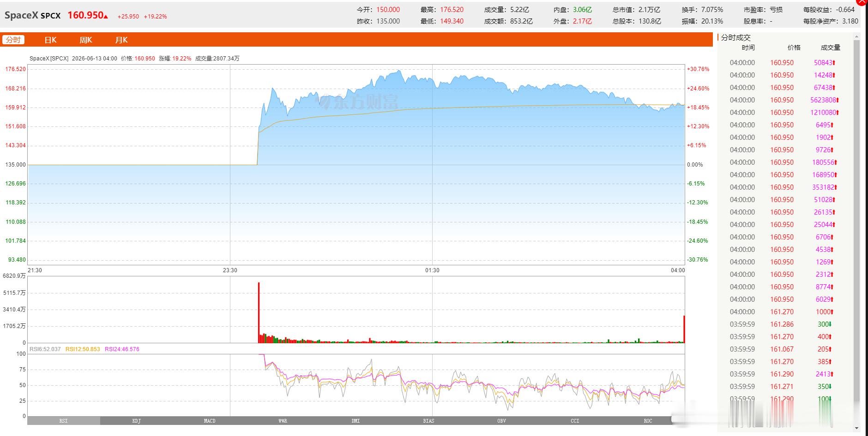Click the 每股收益 value -0.664
This screenshot has height=436, width=868.
846,10
